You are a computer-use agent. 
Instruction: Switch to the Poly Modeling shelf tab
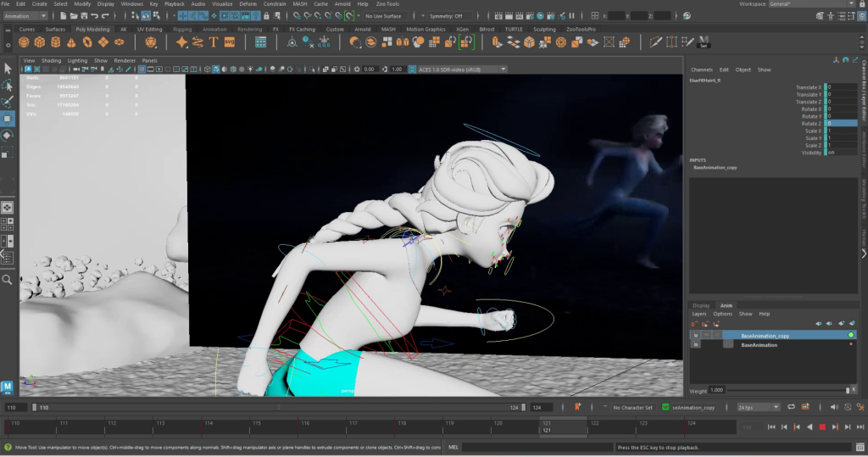(x=92, y=29)
